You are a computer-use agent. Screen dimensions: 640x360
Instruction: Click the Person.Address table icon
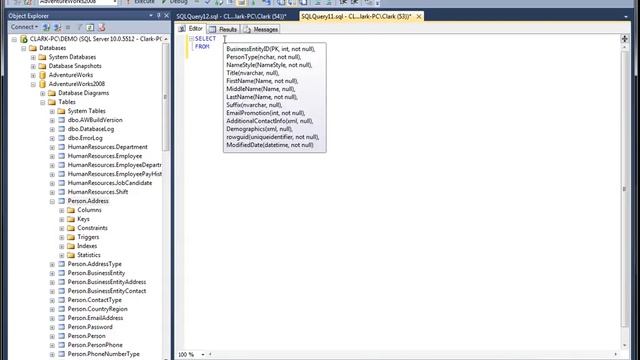tap(62, 201)
